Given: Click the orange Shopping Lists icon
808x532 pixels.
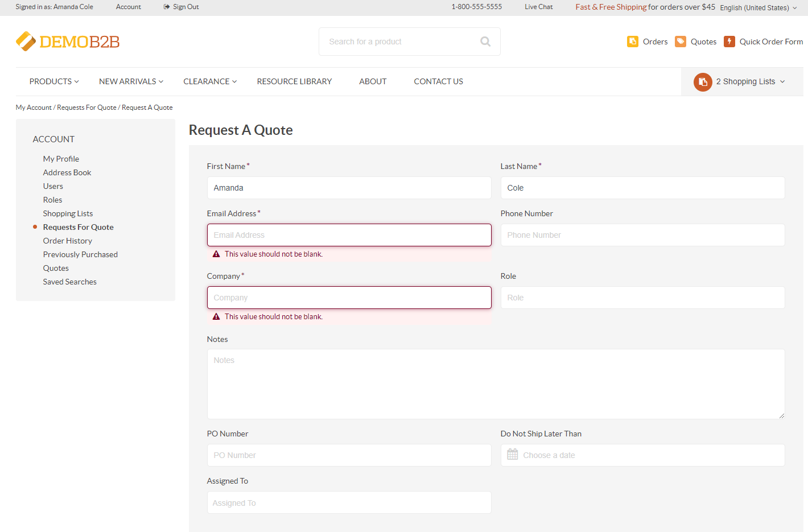Looking at the screenshot, I should (x=703, y=82).
